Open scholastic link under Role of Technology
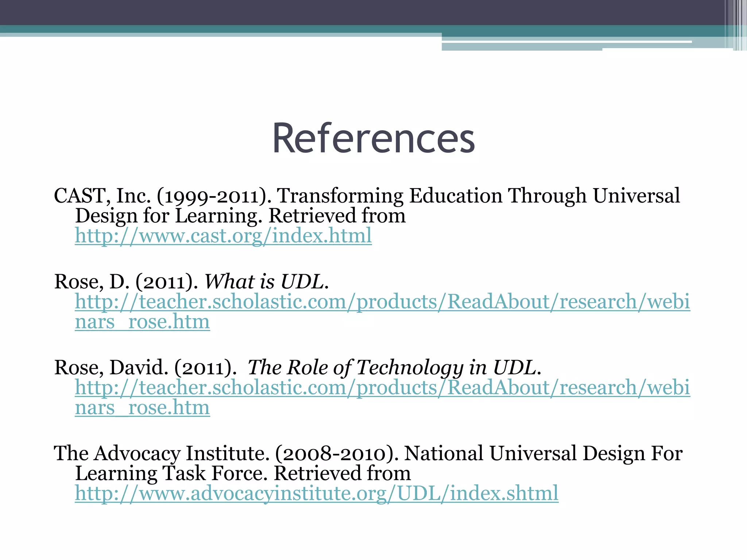Viewport: 747px width, 560px height. (382, 388)
